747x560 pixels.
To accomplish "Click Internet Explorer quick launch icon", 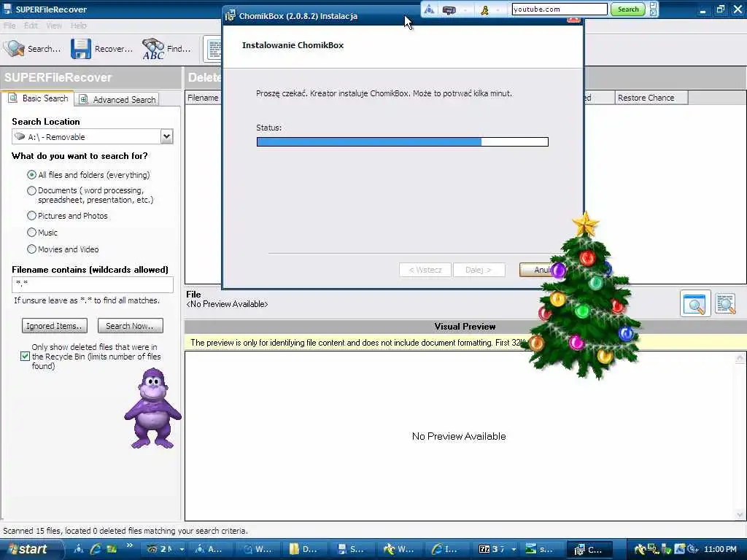I will pos(96,549).
